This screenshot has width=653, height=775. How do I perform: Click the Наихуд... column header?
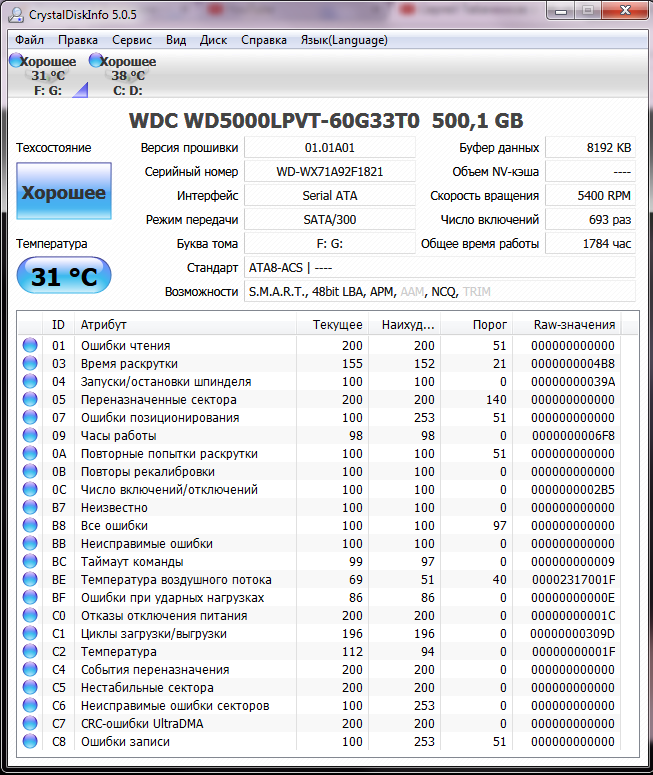pos(405,325)
